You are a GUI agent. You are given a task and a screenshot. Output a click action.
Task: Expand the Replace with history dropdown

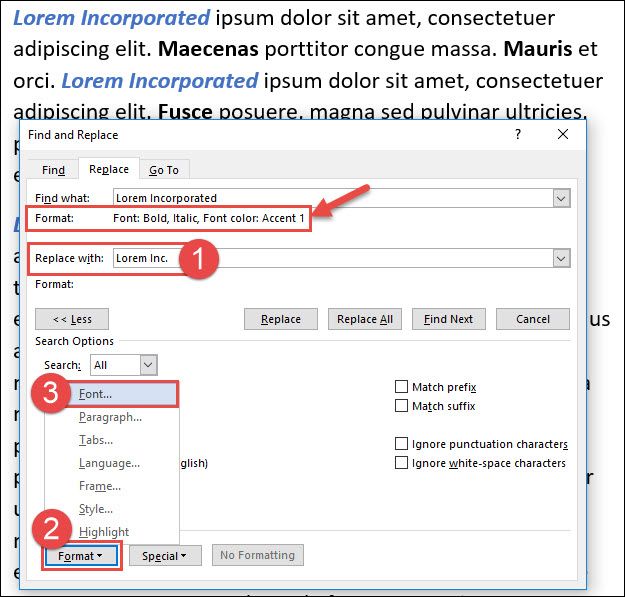coord(561,259)
